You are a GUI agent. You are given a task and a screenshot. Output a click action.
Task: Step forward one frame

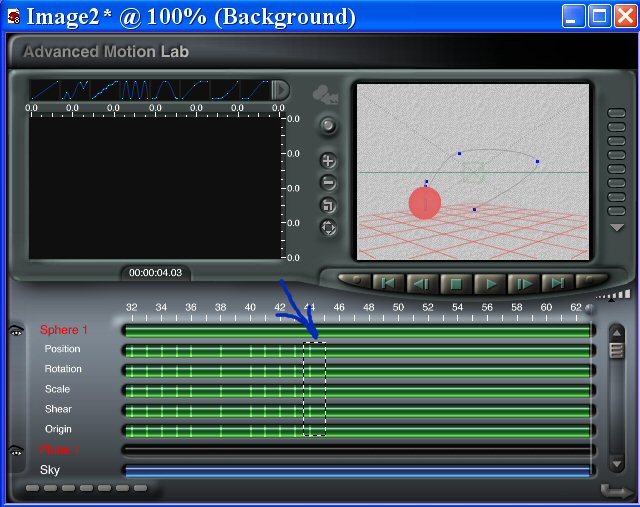(x=524, y=283)
